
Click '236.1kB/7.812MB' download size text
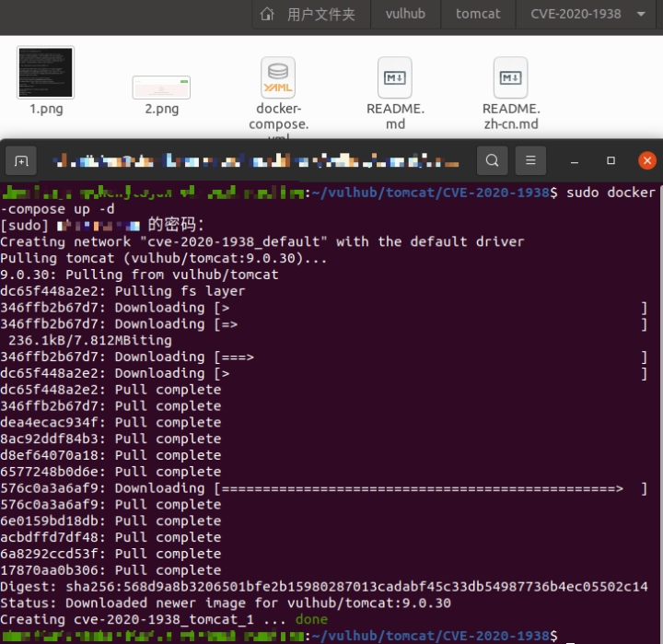(66, 340)
